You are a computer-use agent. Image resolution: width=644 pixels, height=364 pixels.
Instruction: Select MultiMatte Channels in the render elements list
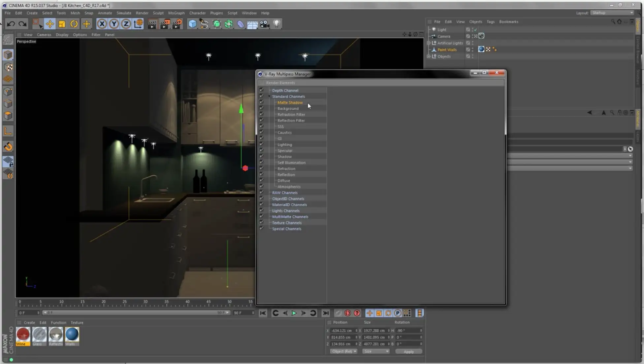tap(290, 217)
